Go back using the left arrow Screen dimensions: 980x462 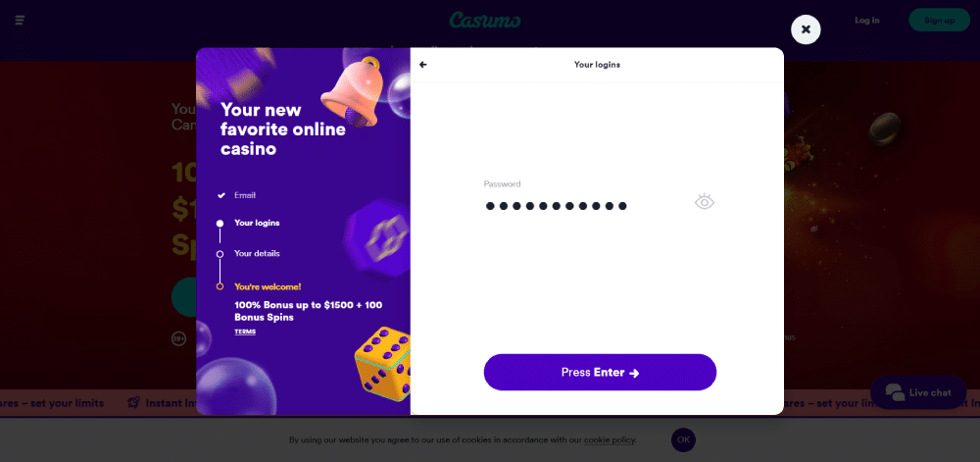tap(423, 65)
